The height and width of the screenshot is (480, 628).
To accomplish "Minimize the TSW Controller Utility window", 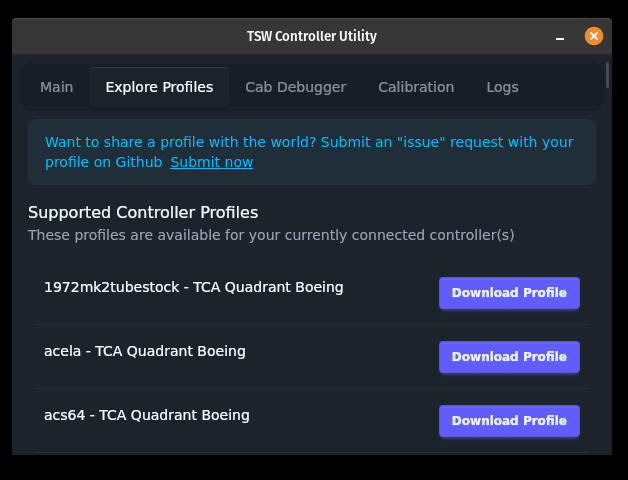I will (561, 37).
